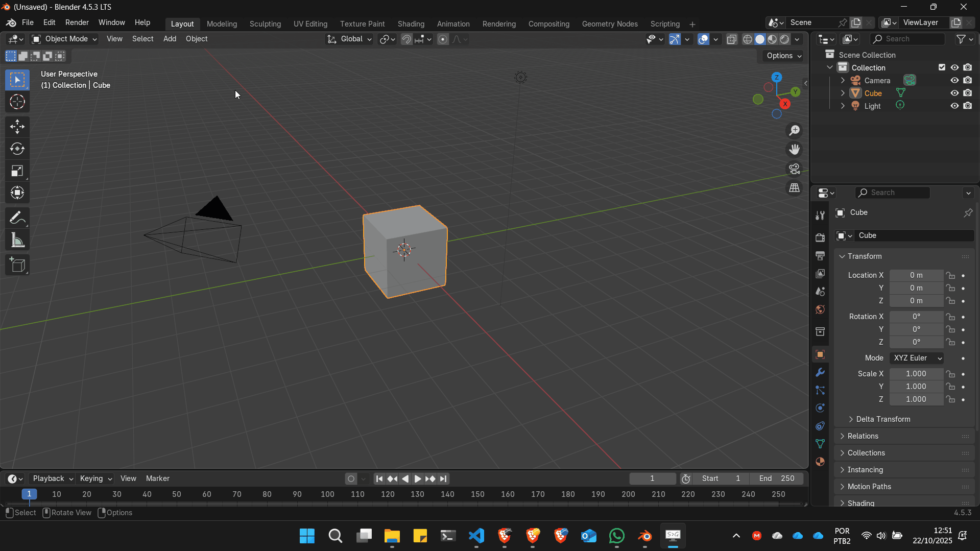Screen dimensions: 980x551
Task: Activate the Annotate pencil tool
Action: coord(17,219)
